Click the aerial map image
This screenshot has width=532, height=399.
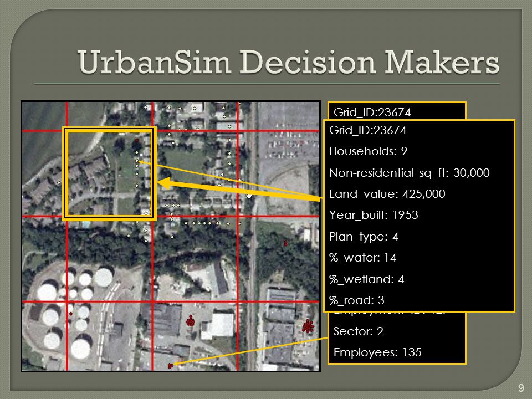click(171, 236)
